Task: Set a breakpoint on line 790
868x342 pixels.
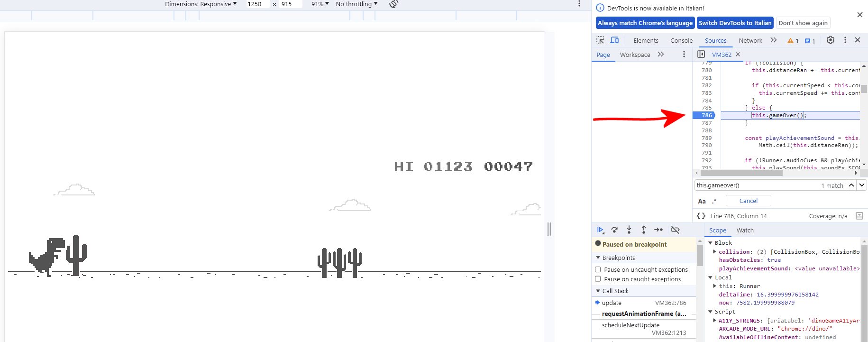Action: tap(707, 145)
